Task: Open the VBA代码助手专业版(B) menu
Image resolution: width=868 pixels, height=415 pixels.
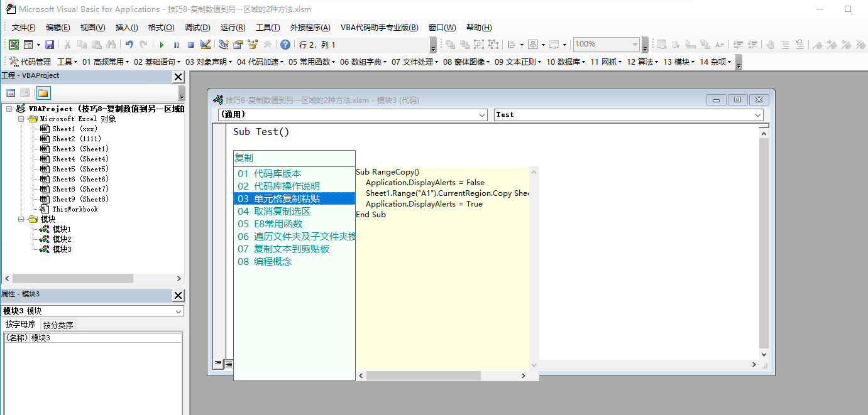Action: coord(379,28)
